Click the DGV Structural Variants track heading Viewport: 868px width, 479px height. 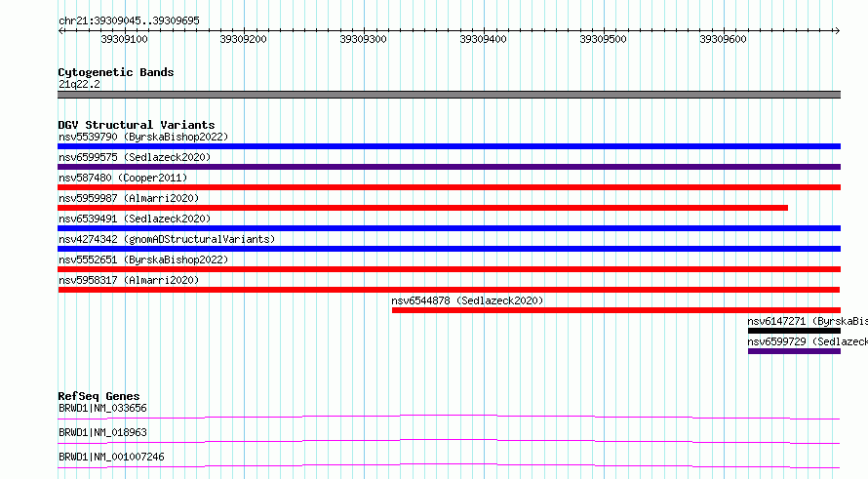(137, 125)
